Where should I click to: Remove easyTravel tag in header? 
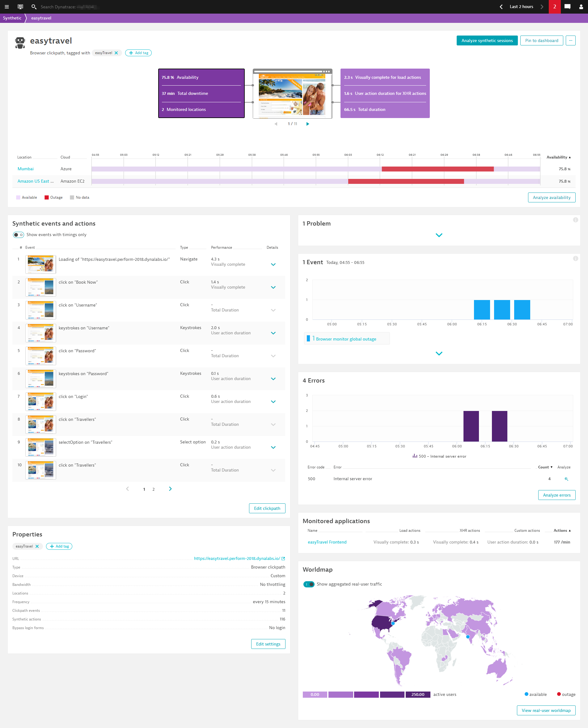pyautogui.click(x=116, y=53)
